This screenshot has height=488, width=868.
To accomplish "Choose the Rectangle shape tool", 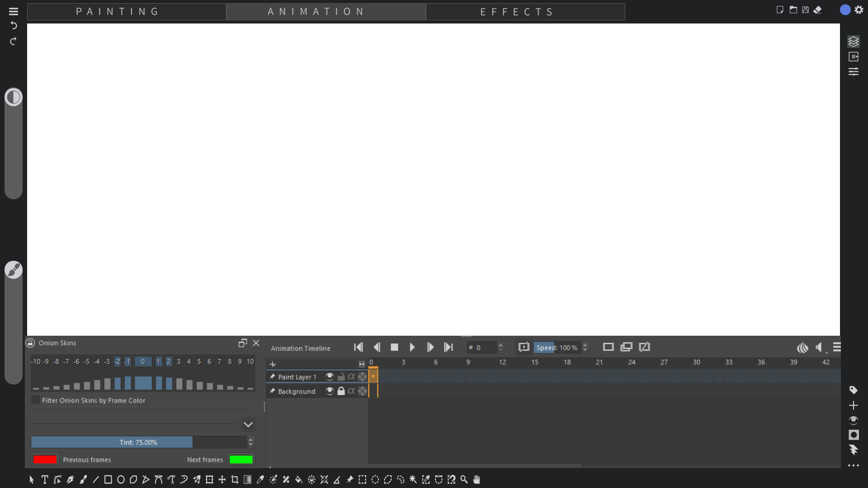I will 108,479.
